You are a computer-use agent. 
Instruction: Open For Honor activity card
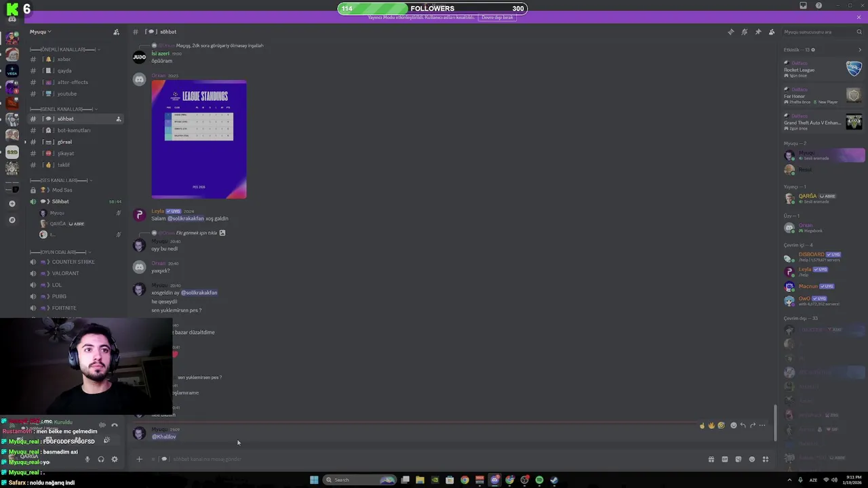click(823, 95)
